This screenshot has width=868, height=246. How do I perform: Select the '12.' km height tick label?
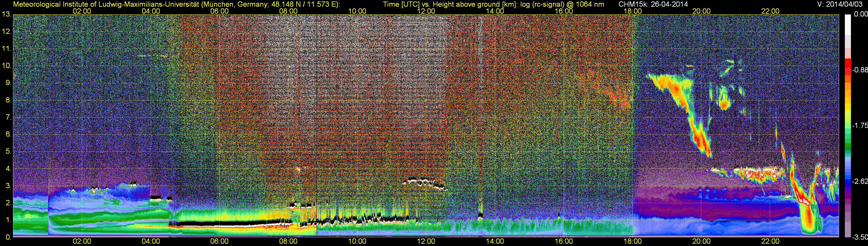[x=6, y=32]
